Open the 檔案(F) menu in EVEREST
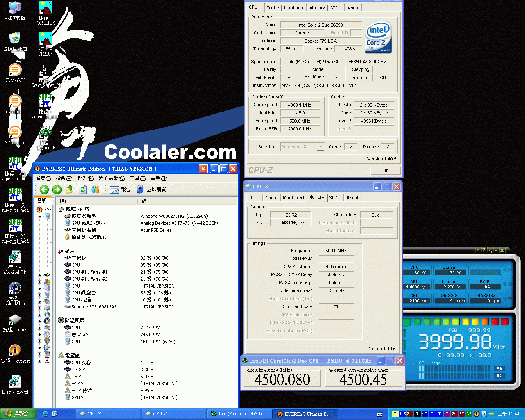The height and width of the screenshot is (420, 525). (x=43, y=178)
